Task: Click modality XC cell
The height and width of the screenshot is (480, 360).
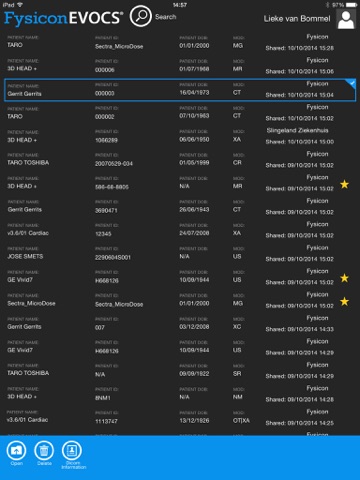Action: pyautogui.click(x=237, y=327)
